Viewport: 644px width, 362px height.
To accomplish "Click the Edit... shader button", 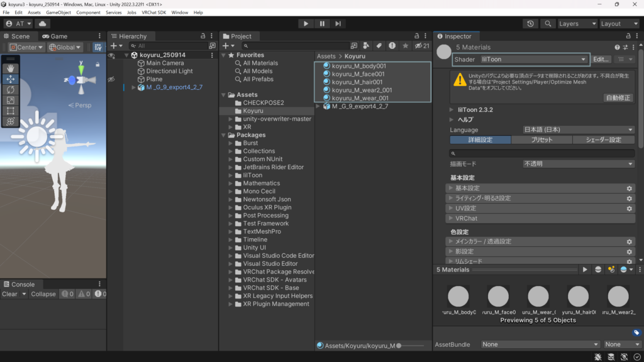I will click(x=601, y=60).
